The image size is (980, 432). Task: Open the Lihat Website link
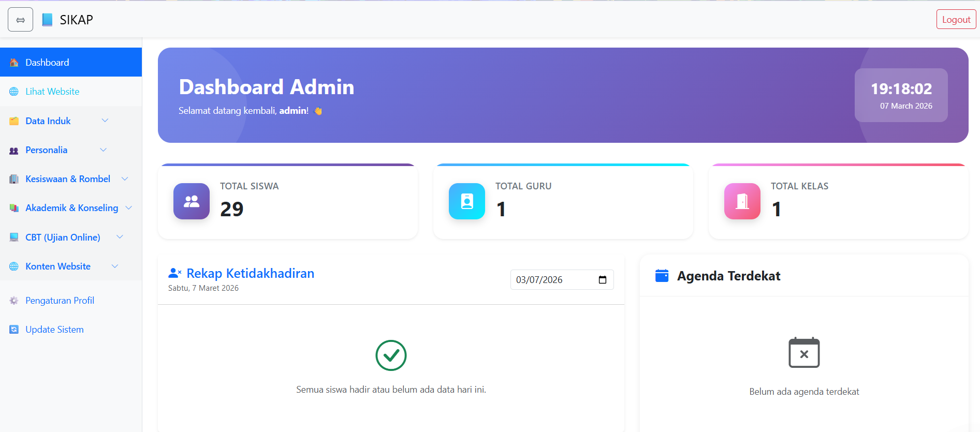click(52, 92)
